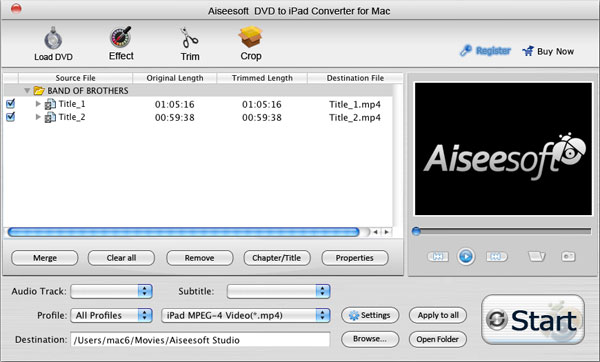Click the Apply to all button
This screenshot has width=600, height=362.
(438, 315)
